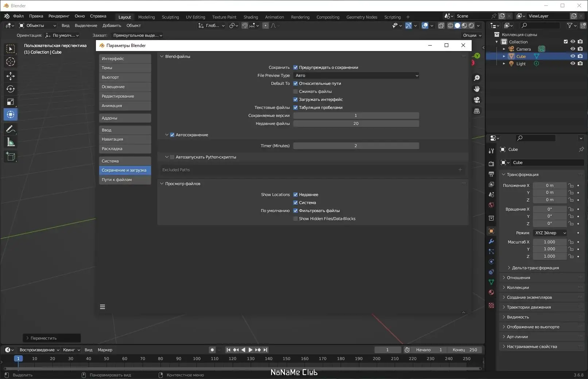The image size is (588, 379).
Task: Hide the Cube in the outliner viewport
Action: pyautogui.click(x=573, y=56)
